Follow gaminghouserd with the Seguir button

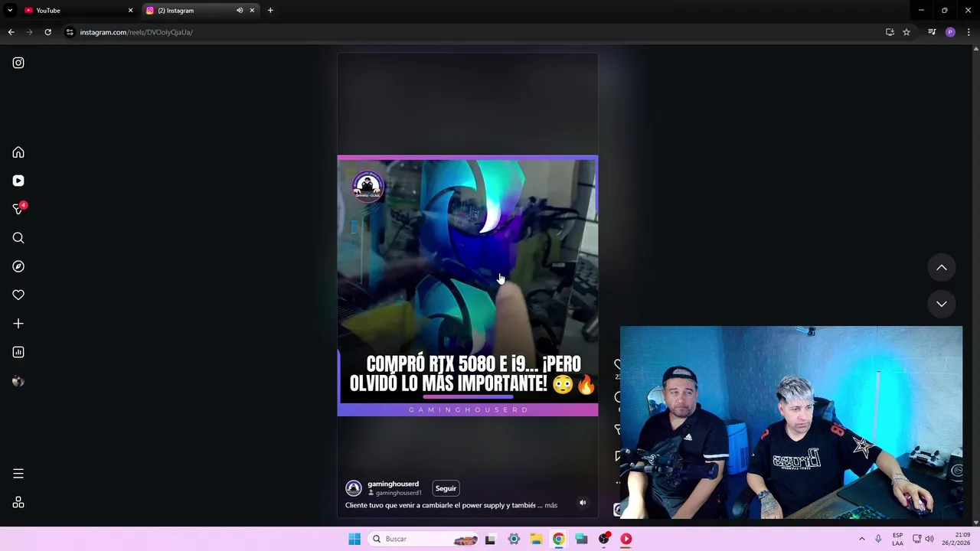pos(446,488)
